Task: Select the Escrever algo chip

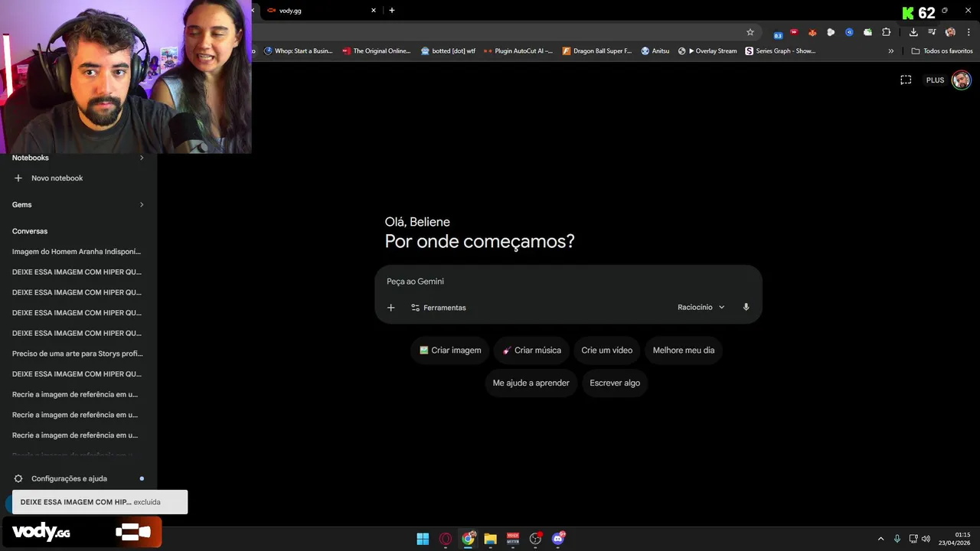Action: point(615,383)
